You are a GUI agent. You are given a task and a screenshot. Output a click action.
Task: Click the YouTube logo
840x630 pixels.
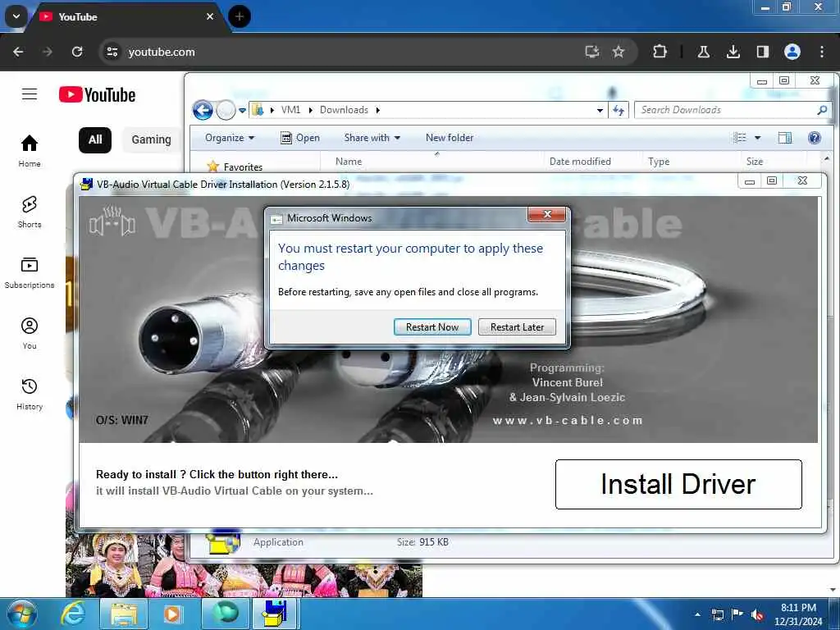98,95
